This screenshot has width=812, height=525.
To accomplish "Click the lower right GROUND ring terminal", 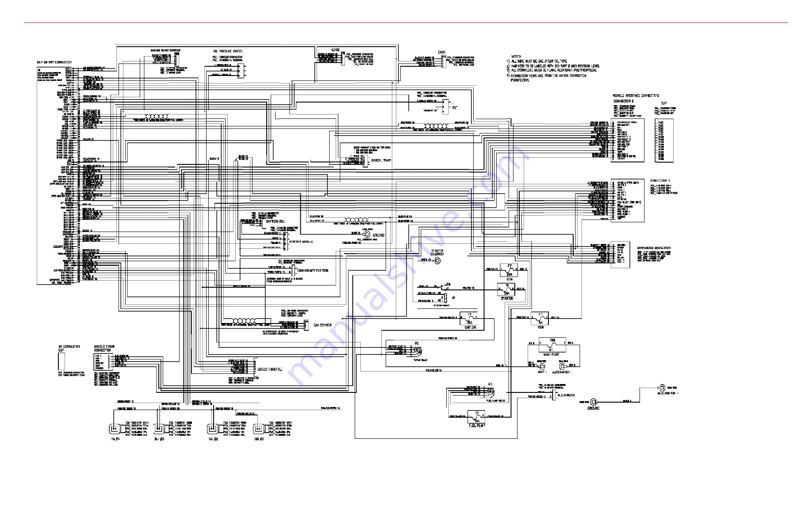I will point(594,402).
